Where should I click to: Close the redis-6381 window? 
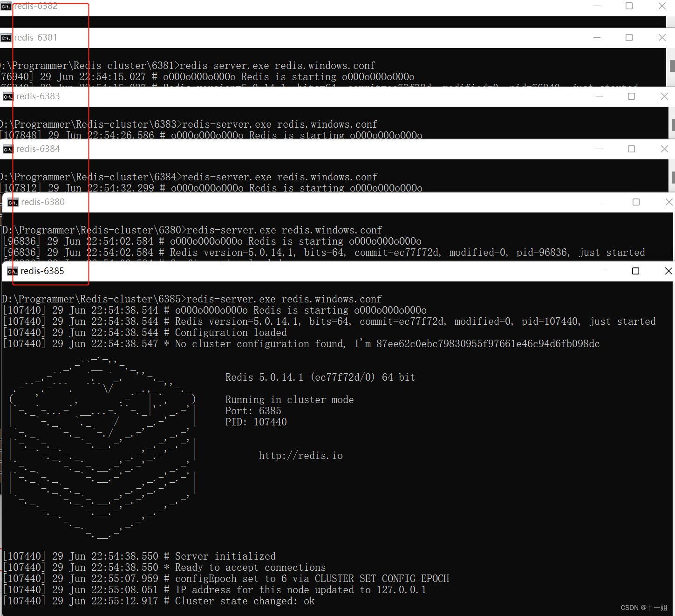[x=662, y=37]
